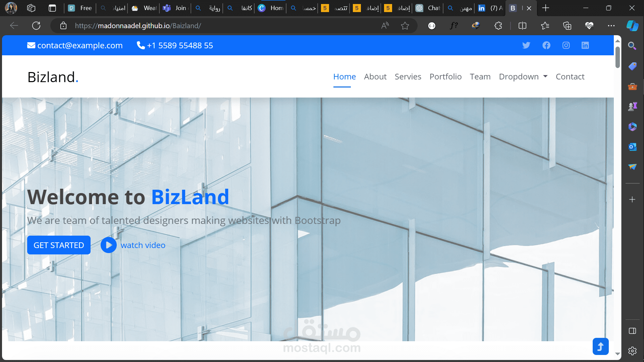Screen dimensions: 644x362
Task: Click the blue back-to-top arrow button
Action: (x=600, y=346)
